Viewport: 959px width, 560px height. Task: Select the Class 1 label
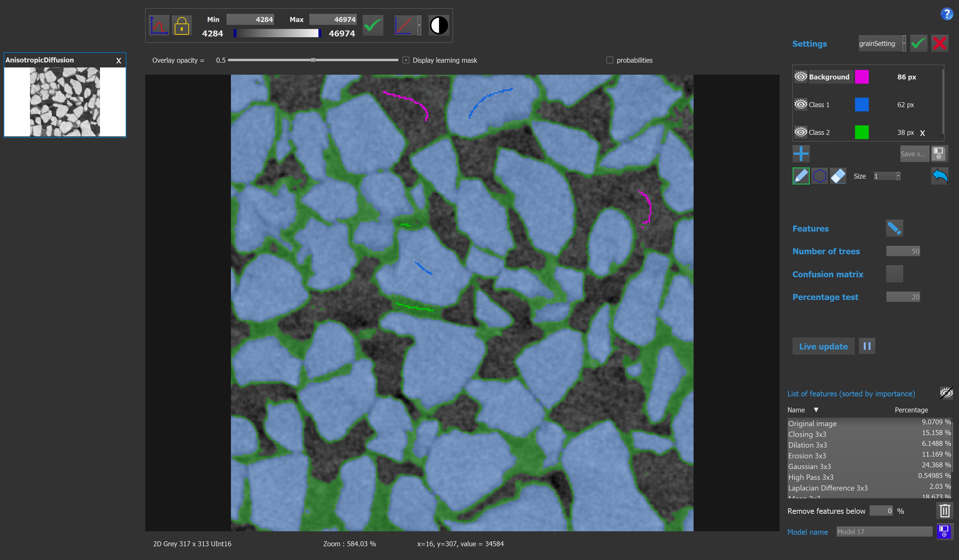pos(819,105)
